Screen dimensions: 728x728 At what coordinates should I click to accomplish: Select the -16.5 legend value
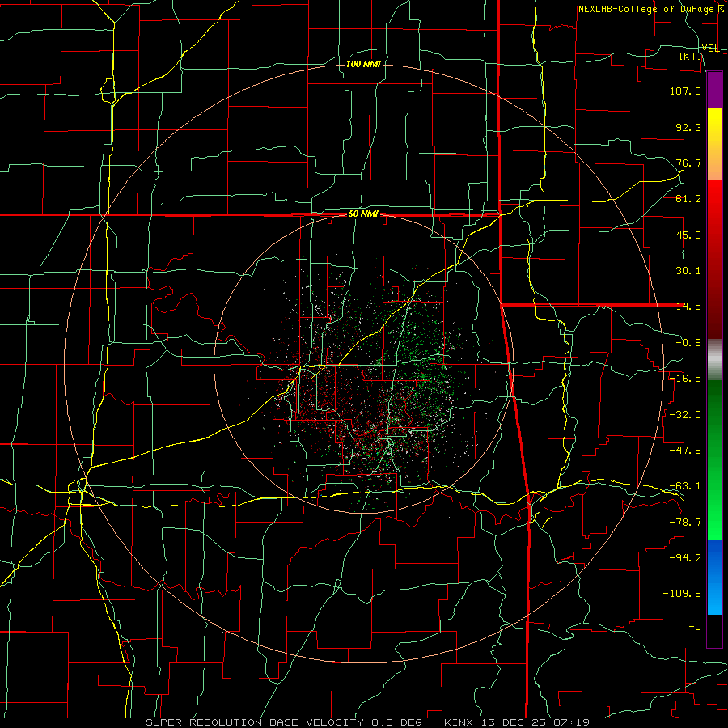pyautogui.click(x=685, y=379)
